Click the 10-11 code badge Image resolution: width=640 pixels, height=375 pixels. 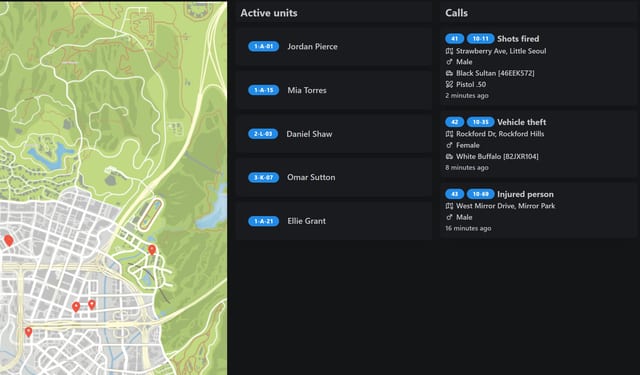pos(480,39)
